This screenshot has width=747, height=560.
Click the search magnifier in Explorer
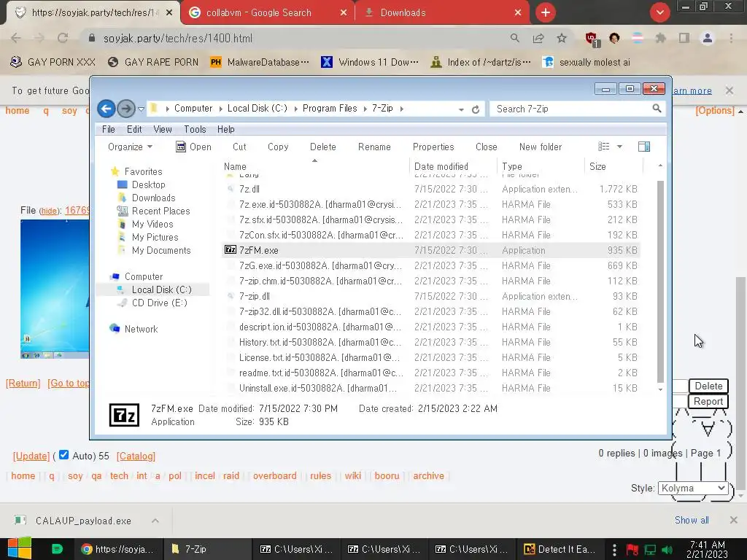pos(657,109)
